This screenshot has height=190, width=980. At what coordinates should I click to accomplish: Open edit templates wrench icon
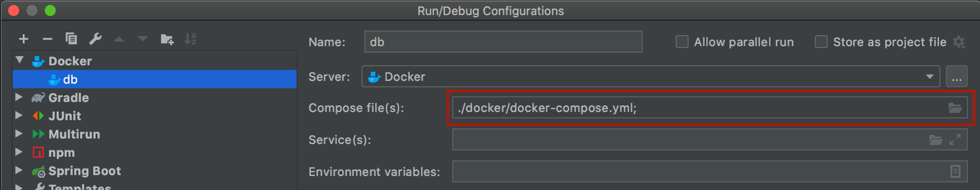coord(95,39)
